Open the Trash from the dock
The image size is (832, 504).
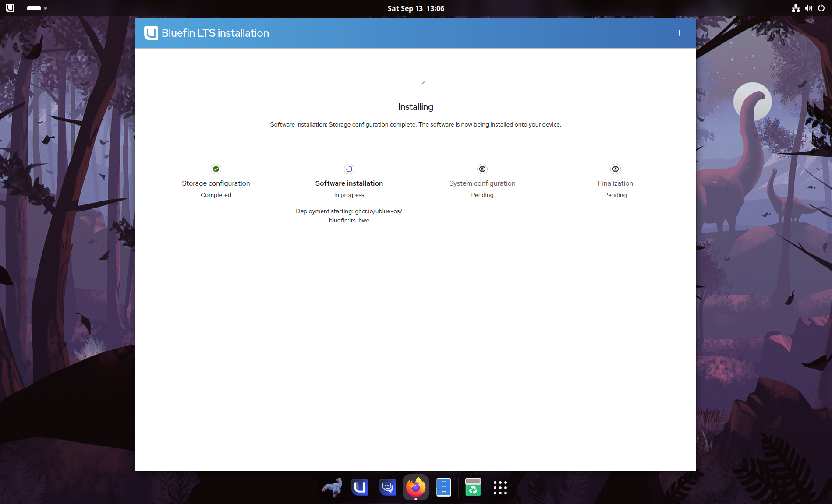[x=473, y=487]
